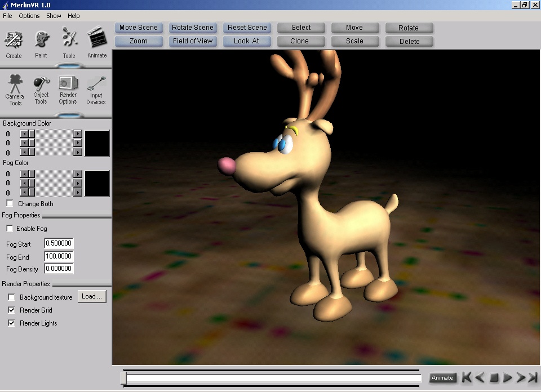Open the Animate clapperboard panel
This screenshot has height=392, width=541.
[x=97, y=42]
